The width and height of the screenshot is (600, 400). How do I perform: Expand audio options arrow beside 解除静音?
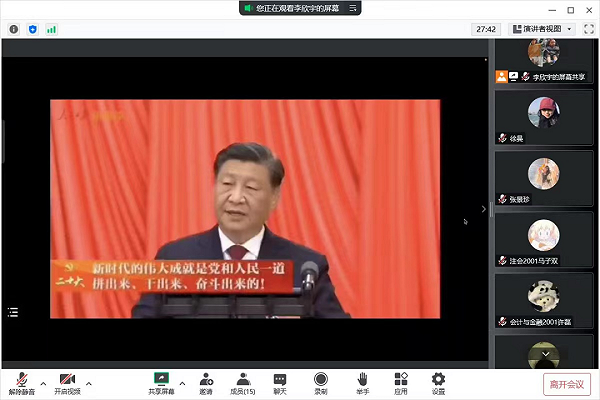click(x=43, y=382)
